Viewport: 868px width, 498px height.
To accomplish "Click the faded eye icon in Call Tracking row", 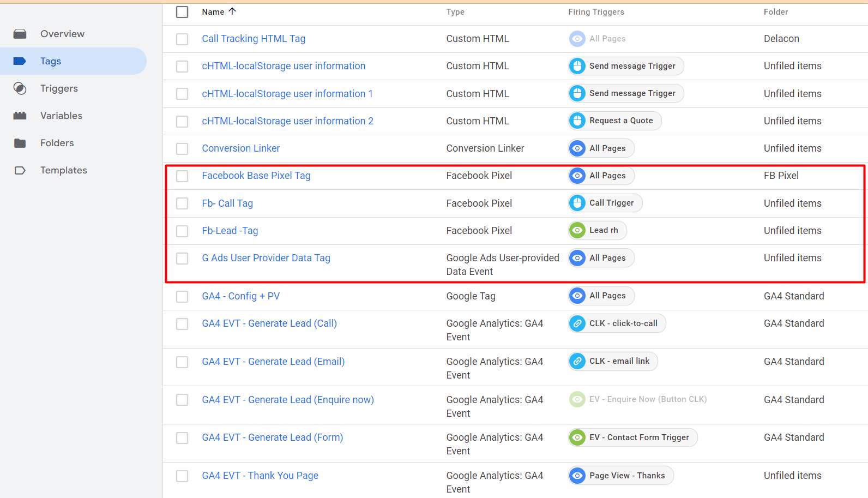I will tap(577, 39).
